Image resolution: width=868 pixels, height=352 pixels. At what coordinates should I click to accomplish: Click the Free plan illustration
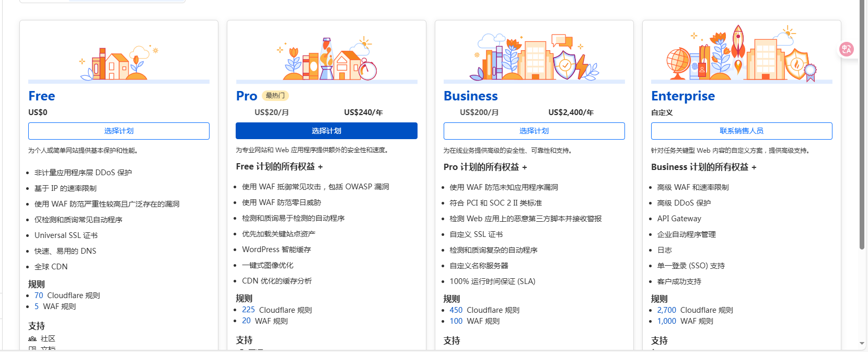point(119,63)
